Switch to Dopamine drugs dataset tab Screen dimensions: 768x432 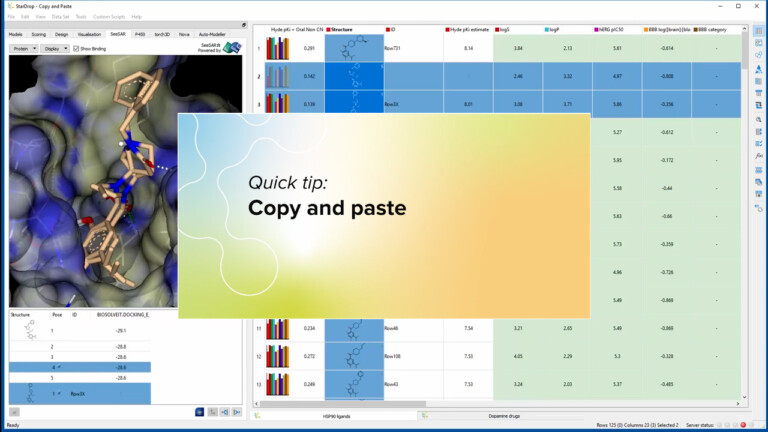(505, 415)
